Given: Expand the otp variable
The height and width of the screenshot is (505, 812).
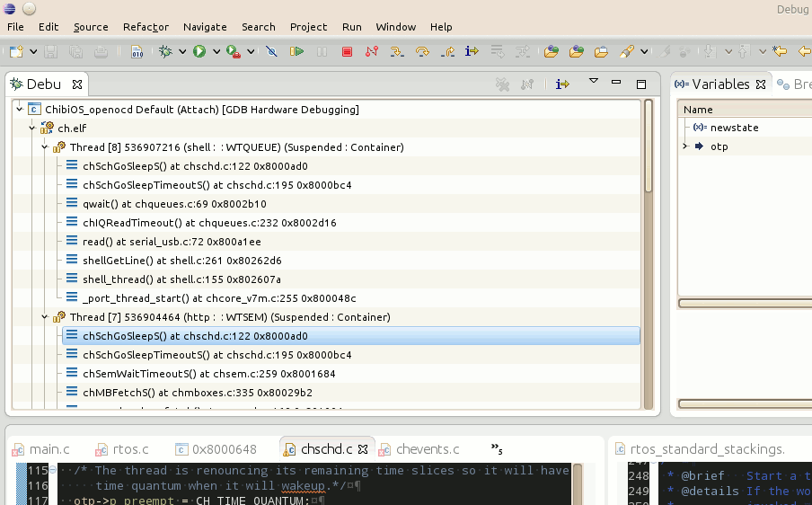Looking at the screenshot, I should point(685,146).
